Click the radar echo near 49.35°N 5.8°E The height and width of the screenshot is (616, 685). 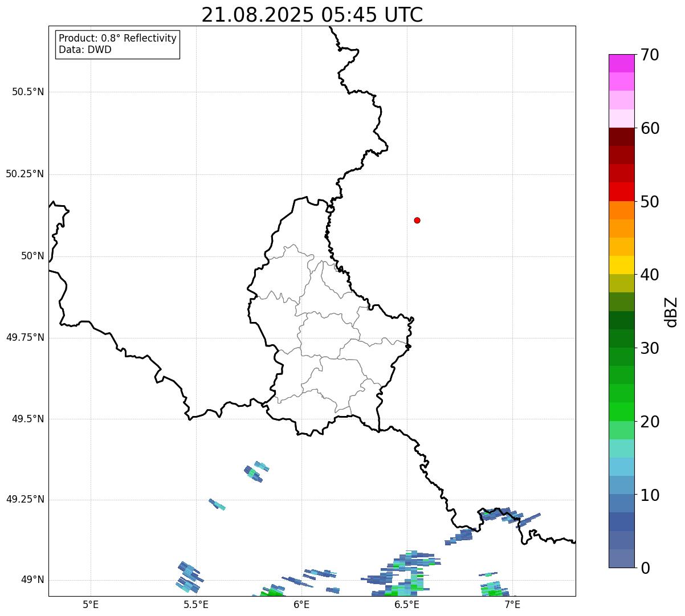256,472
